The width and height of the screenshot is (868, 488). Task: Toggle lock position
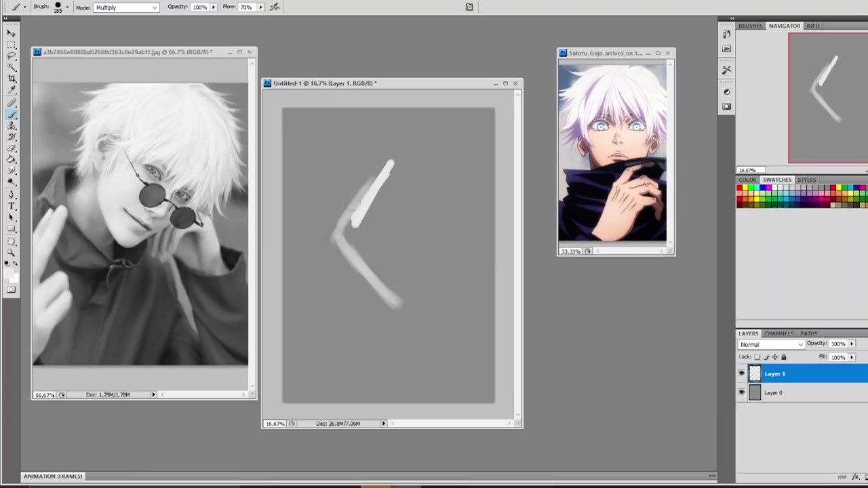[x=775, y=357]
